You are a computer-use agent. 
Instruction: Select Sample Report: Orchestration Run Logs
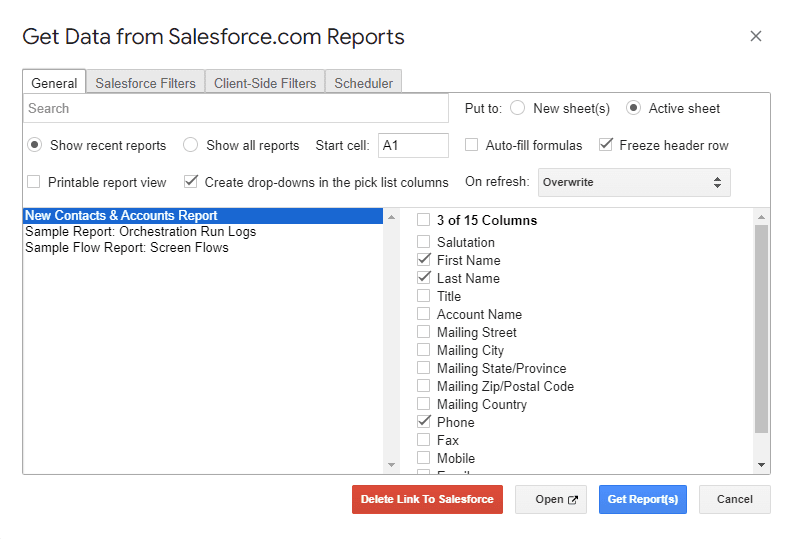[x=140, y=231]
